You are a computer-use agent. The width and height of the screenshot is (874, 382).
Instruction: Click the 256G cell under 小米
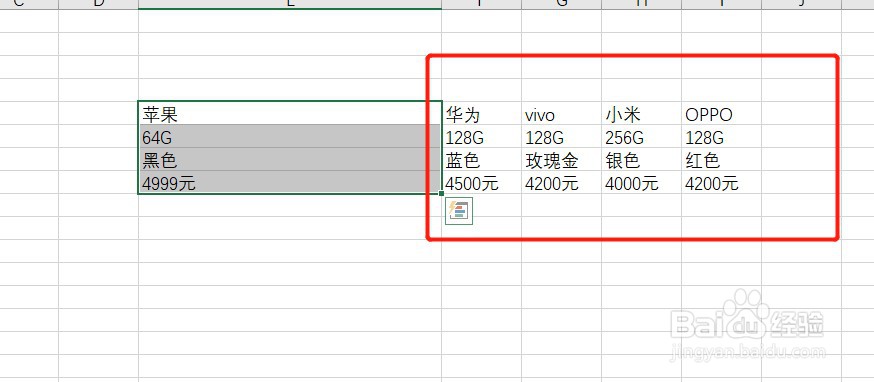[x=642, y=136]
